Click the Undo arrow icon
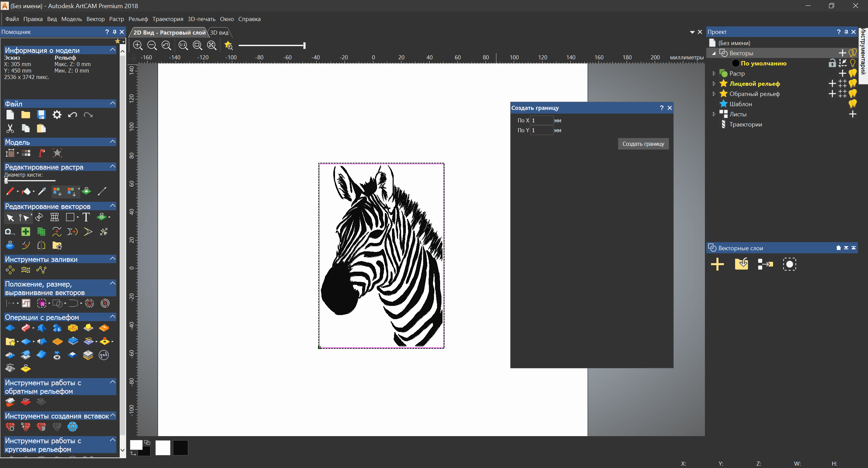The image size is (868, 468). 73,115
